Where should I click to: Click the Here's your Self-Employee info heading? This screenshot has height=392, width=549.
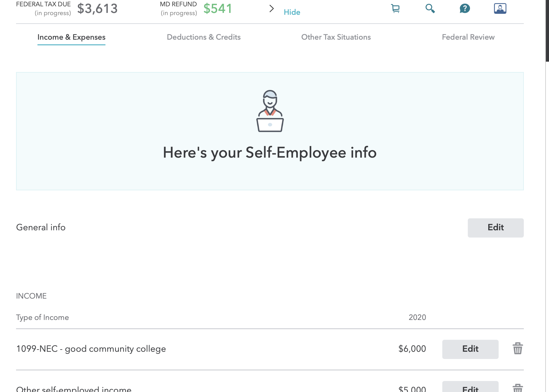coord(270,153)
